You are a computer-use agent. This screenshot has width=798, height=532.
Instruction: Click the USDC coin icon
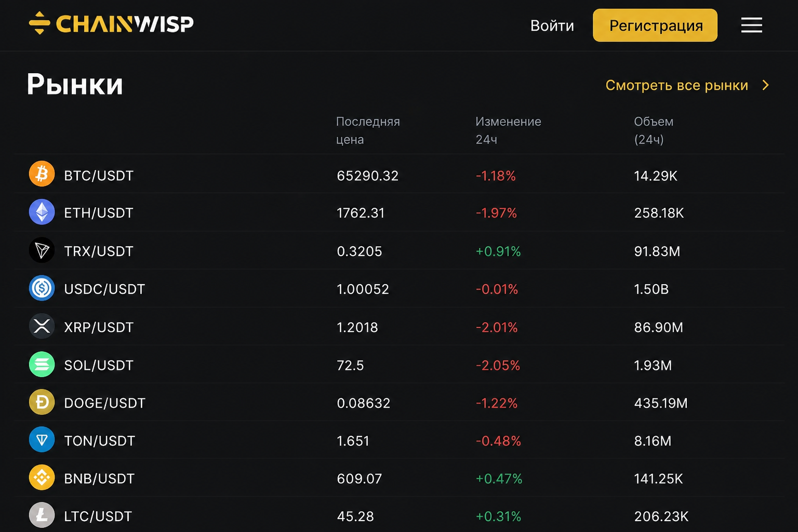click(x=42, y=288)
